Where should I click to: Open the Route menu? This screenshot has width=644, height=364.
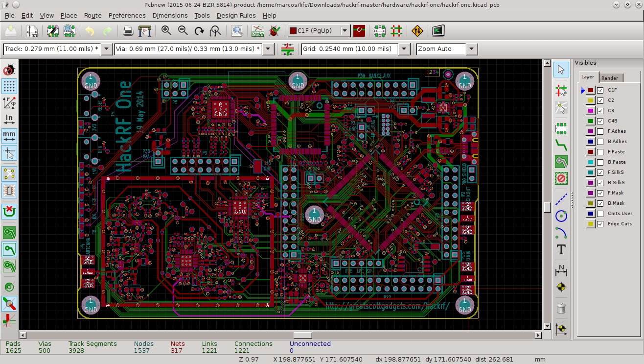[92, 15]
